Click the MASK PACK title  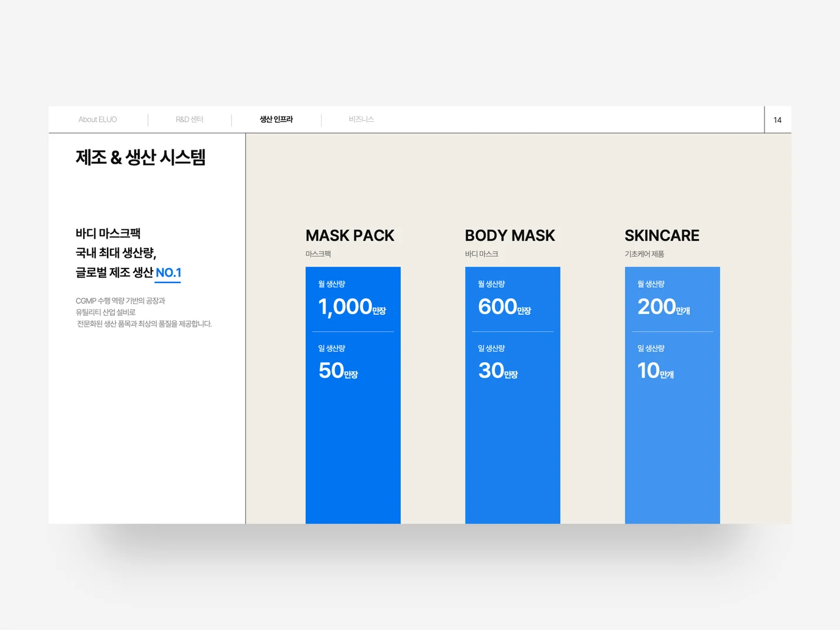click(350, 236)
